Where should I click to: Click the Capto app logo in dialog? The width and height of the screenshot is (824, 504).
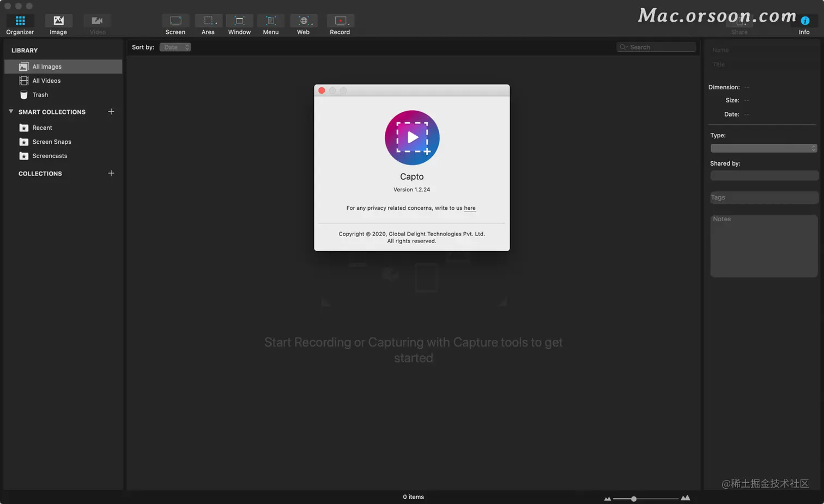412,138
